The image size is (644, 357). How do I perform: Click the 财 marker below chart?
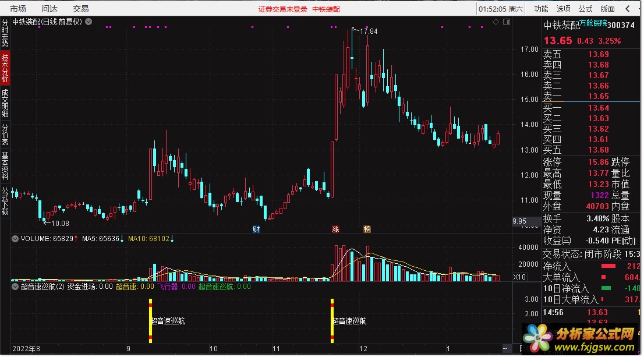coord(256,229)
